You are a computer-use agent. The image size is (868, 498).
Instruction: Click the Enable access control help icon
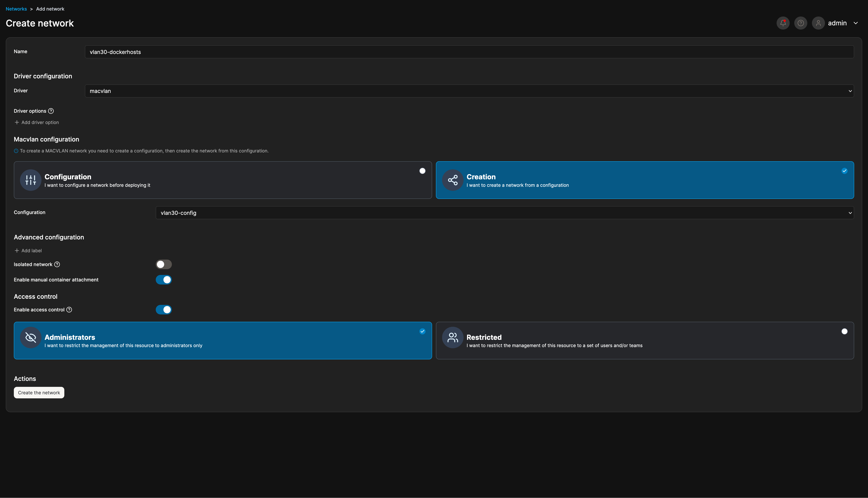pos(69,309)
